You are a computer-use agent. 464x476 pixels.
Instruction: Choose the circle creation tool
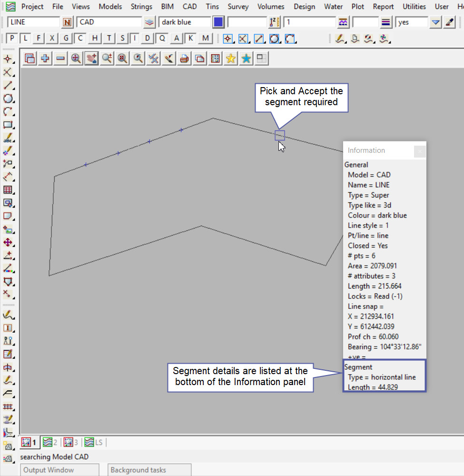coord(8,99)
